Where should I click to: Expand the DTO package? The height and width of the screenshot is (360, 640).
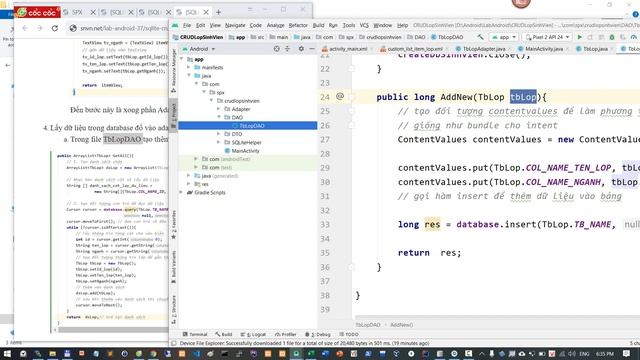[218, 134]
